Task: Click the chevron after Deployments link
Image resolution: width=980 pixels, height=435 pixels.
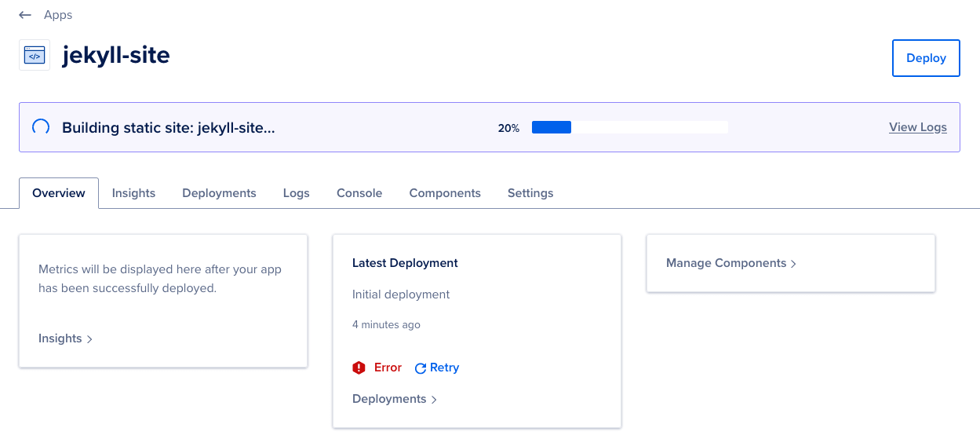Action: click(x=434, y=400)
